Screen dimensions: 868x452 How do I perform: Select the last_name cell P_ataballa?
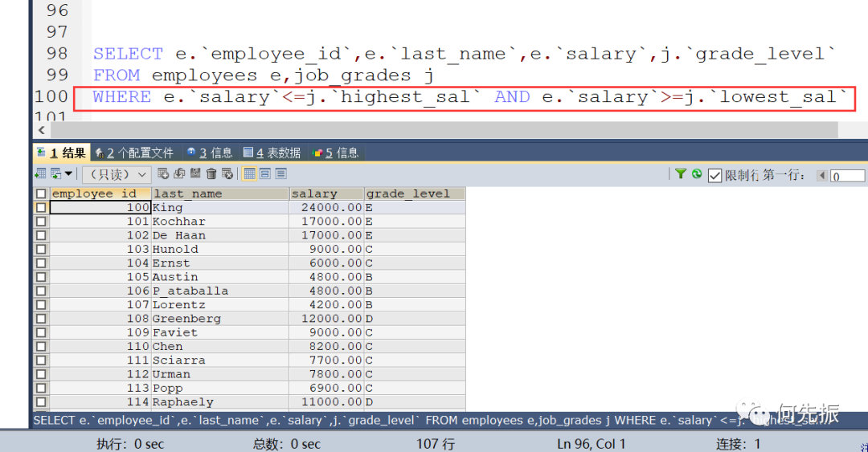220,291
